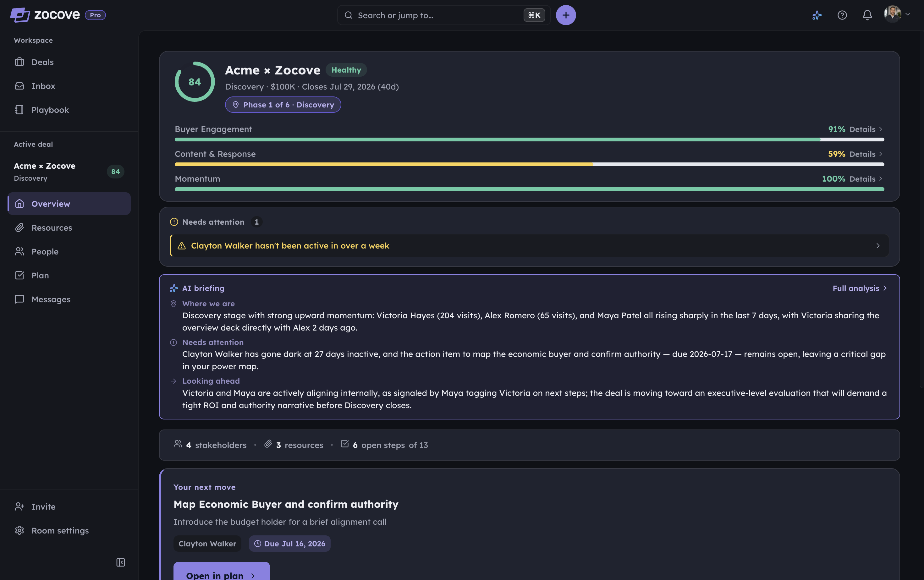Click the AI briefing sparkle icon

click(174, 288)
